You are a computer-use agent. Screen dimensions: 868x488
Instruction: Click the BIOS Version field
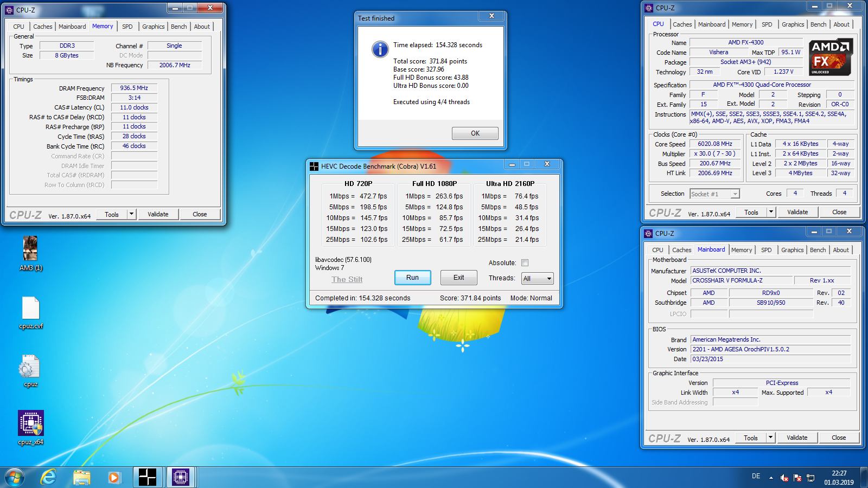point(771,349)
